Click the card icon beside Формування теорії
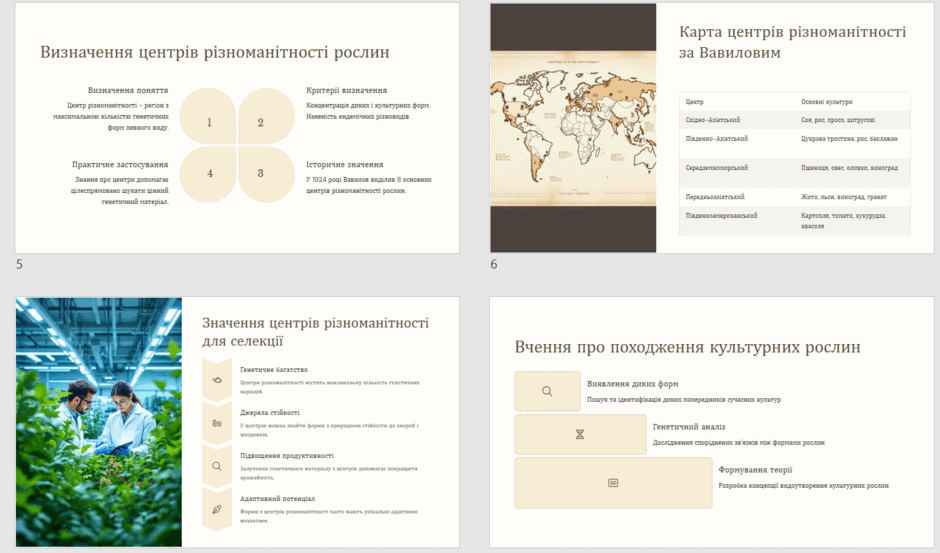Screen dimensions: 940x553 613,483
